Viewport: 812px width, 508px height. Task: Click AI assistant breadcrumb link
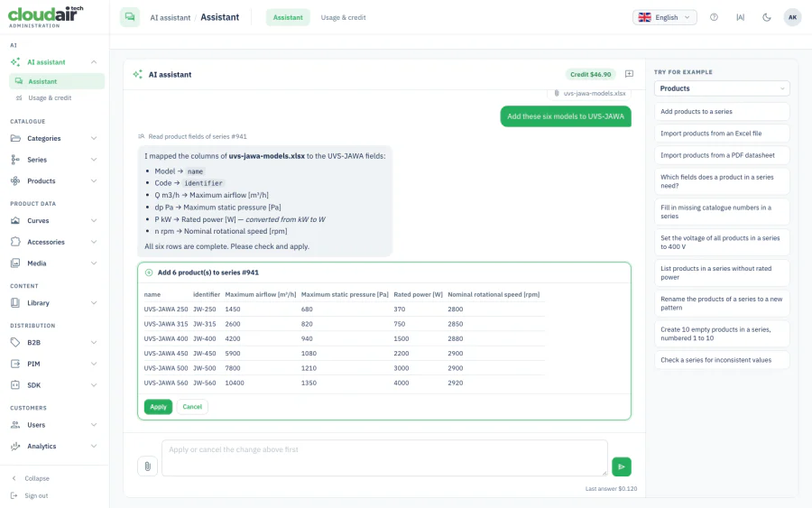tap(171, 18)
